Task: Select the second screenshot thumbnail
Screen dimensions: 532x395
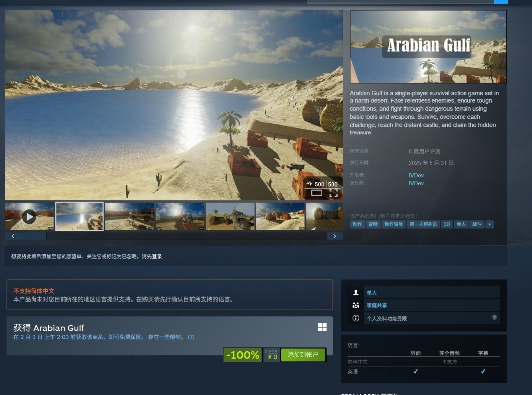Action: click(79, 216)
